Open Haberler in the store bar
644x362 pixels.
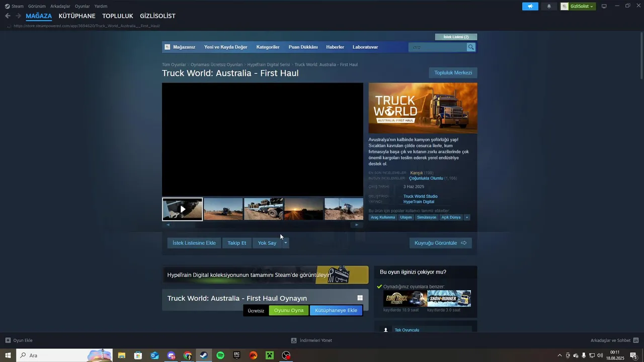tap(335, 47)
